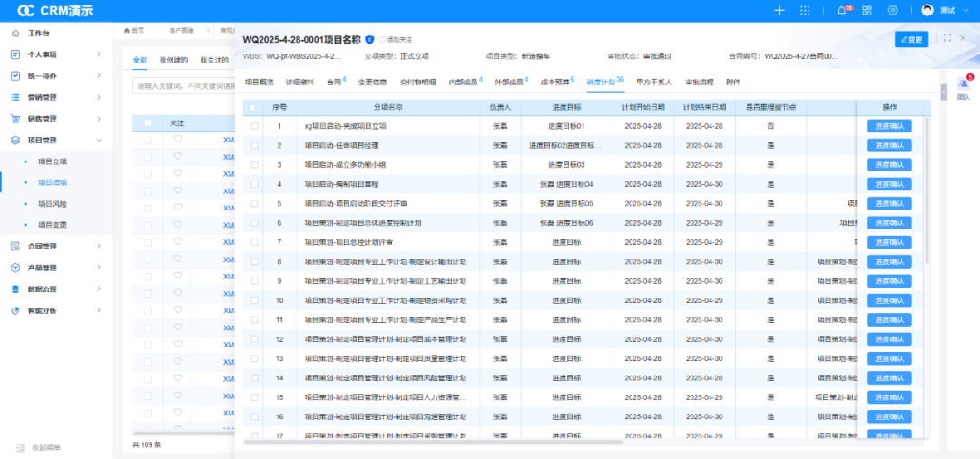Click the heart icon next to 添加关注

pos(382,40)
